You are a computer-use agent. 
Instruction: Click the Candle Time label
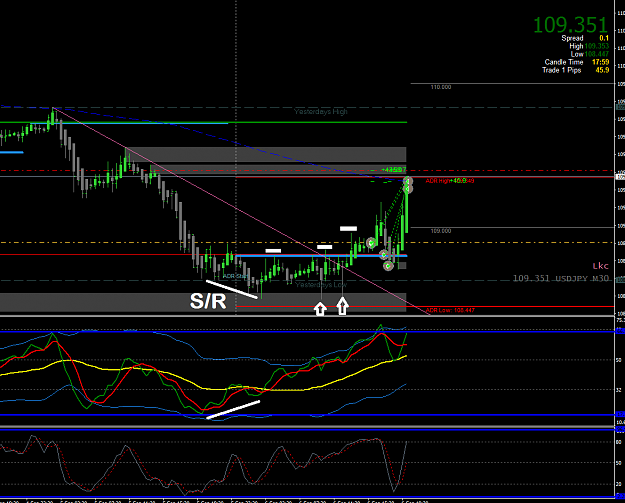[564, 62]
